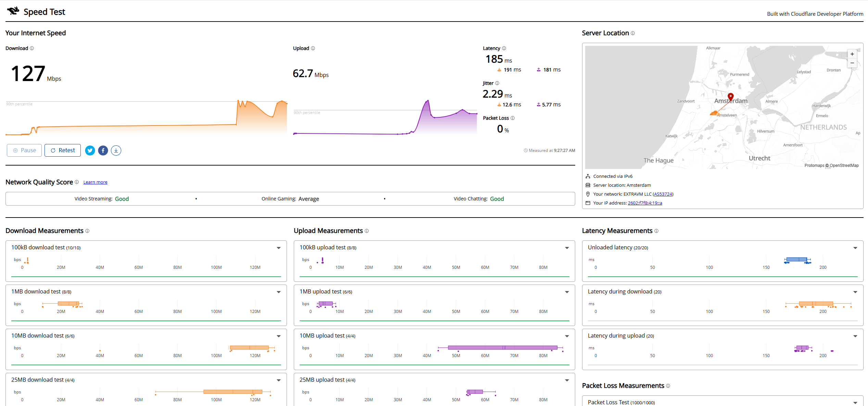Click the orange download speed chart
The width and height of the screenshot is (868, 406).
pyautogui.click(x=146, y=117)
